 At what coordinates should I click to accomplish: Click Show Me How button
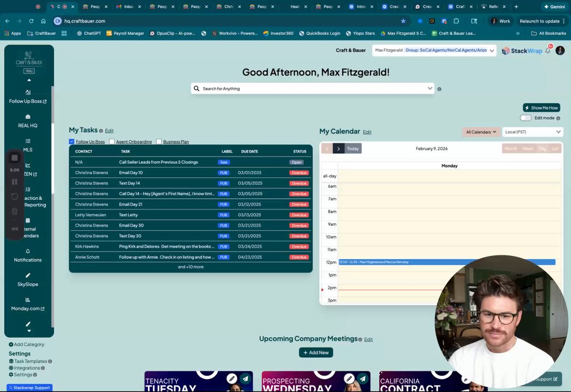[542, 108]
